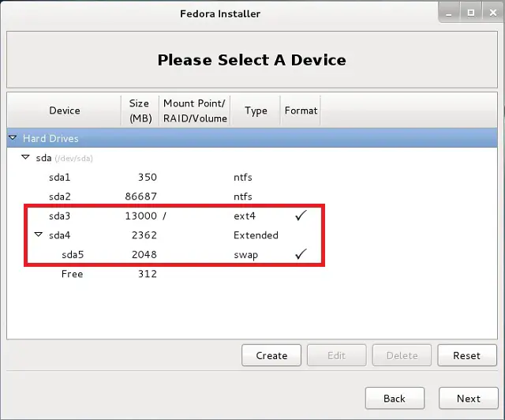Image resolution: width=505 pixels, height=420 pixels.
Task: Sort by Size (MB) column header
Action: tap(140, 111)
